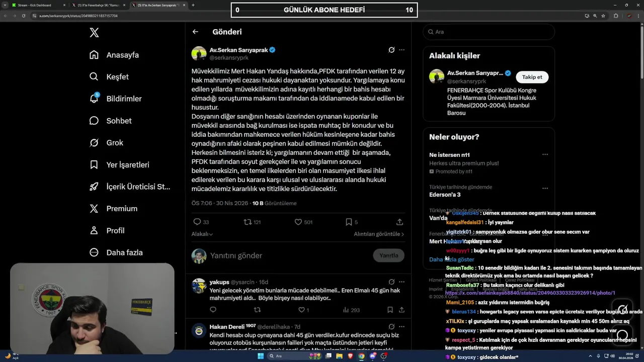Click back arrow next to Gönderi
644x362 pixels.
coord(195,32)
